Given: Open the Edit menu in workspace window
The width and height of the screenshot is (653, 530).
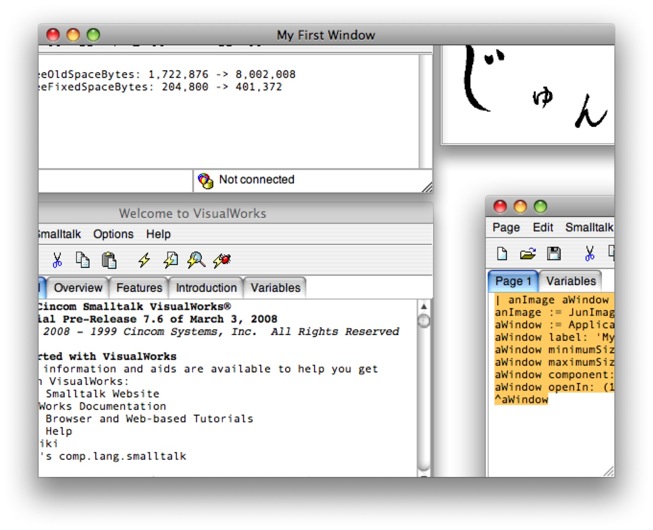Looking at the screenshot, I should coord(543,227).
